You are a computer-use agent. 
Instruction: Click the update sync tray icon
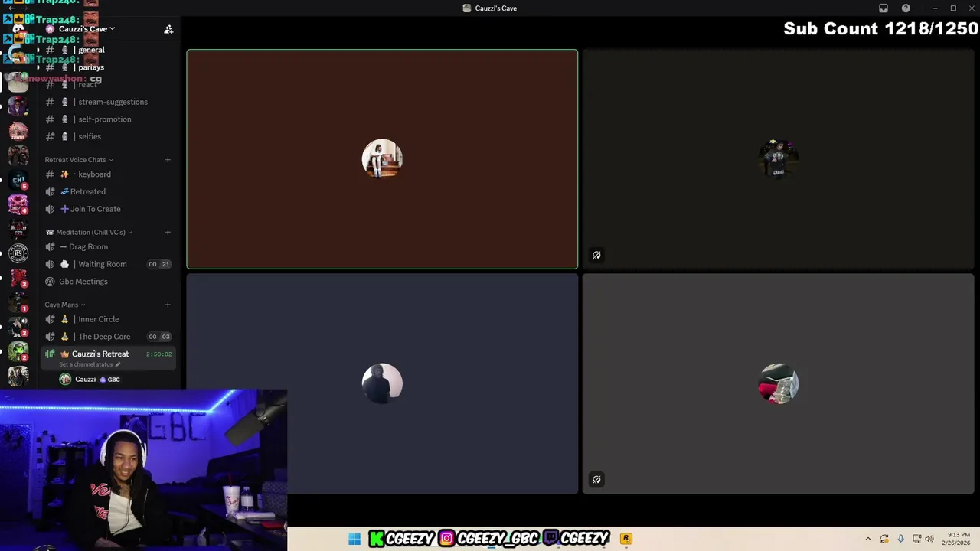[x=884, y=539]
